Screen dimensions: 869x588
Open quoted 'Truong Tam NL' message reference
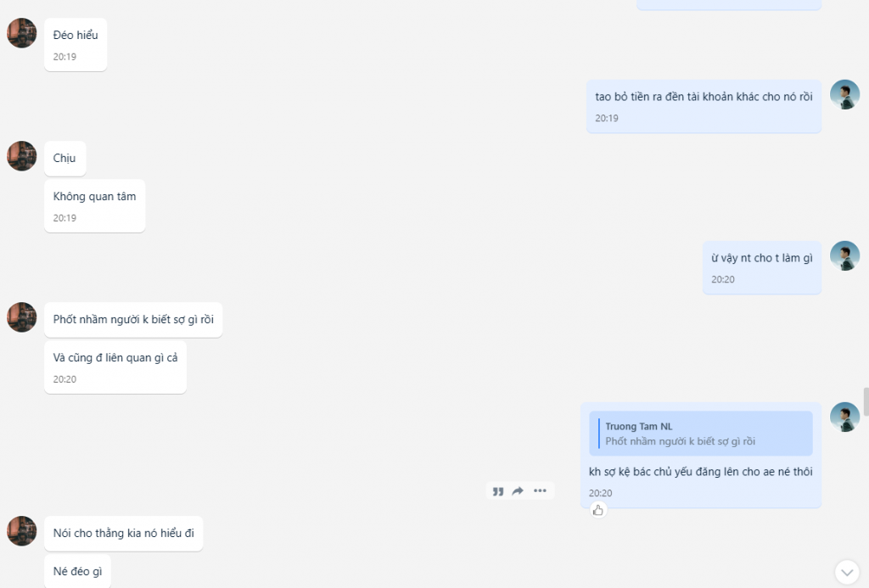tap(700, 434)
